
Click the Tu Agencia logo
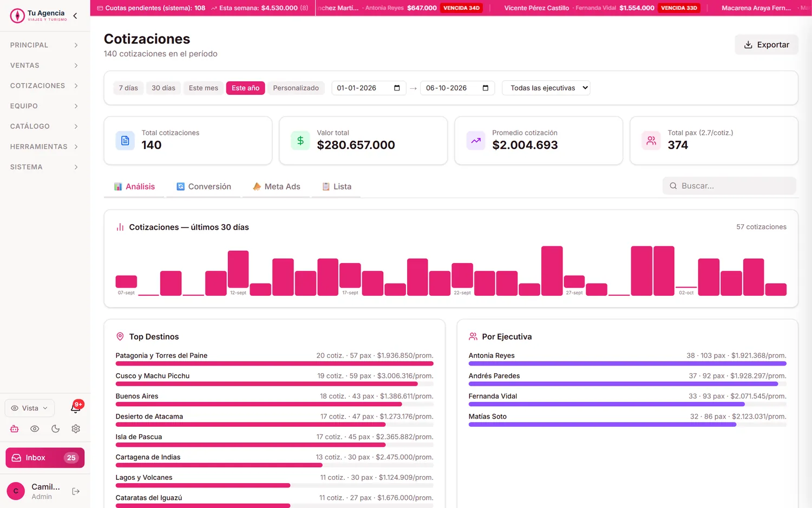[x=39, y=16]
